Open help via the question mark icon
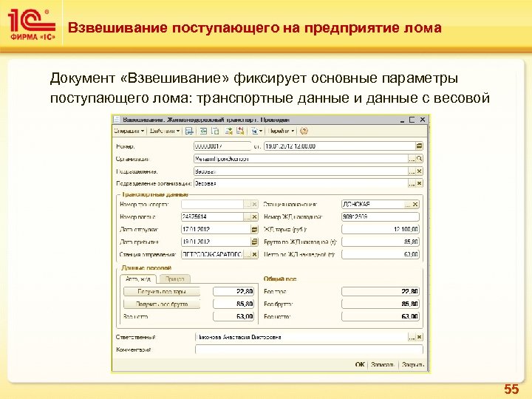Screen dimensions: 532x399 pos(304,131)
